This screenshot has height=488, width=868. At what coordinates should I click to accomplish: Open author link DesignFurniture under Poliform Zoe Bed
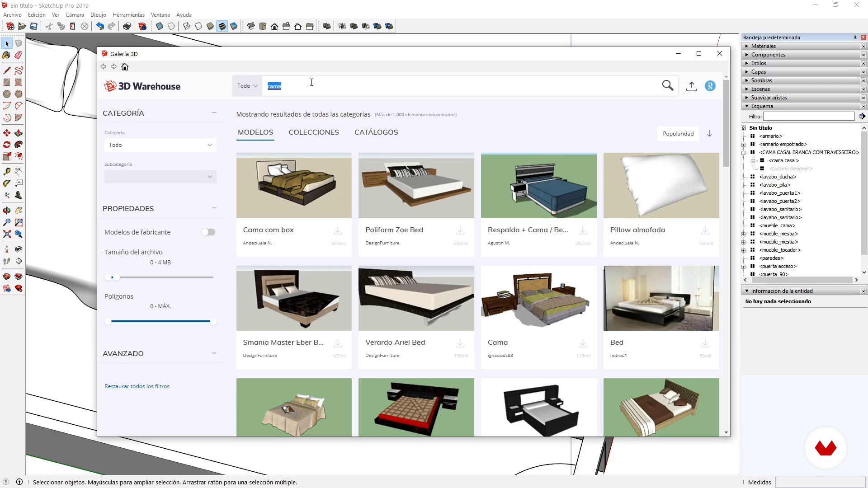tap(382, 243)
